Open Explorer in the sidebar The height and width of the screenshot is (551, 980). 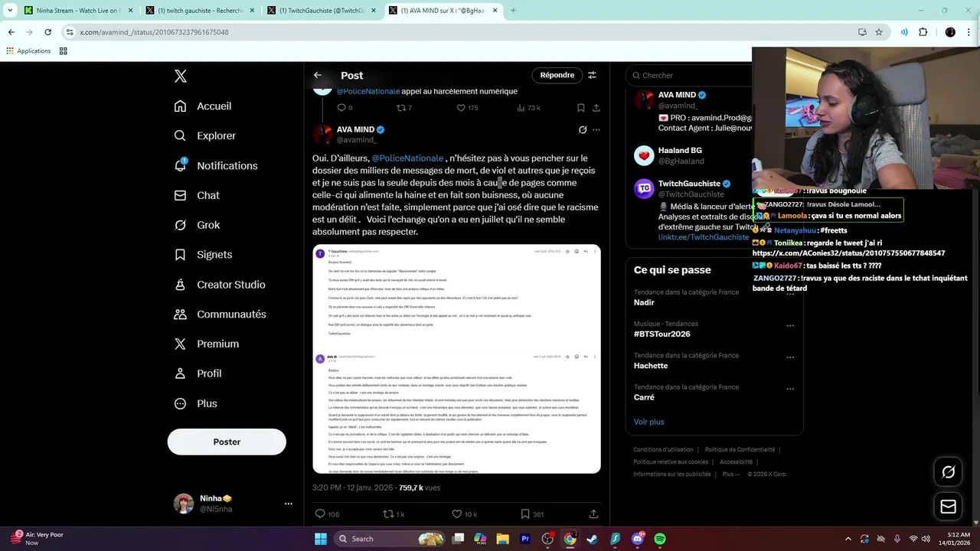[205, 135]
